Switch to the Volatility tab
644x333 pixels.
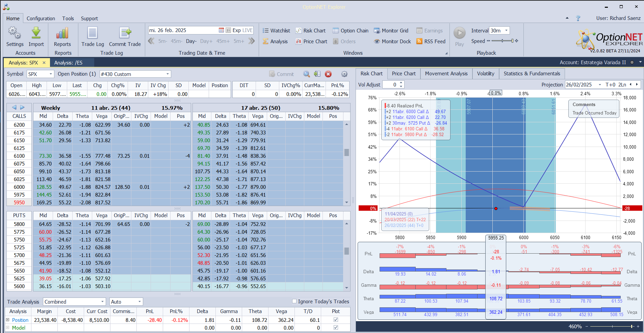click(x=485, y=74)
